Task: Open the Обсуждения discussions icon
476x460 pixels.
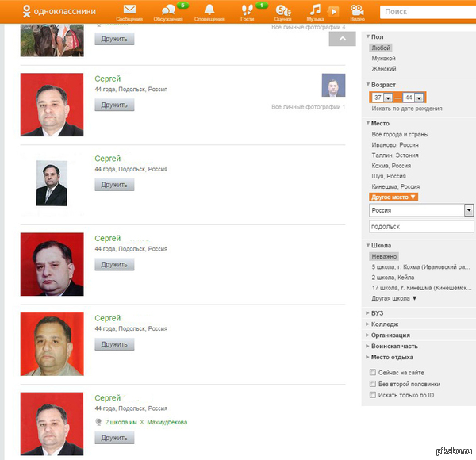Action: point(168,10)
